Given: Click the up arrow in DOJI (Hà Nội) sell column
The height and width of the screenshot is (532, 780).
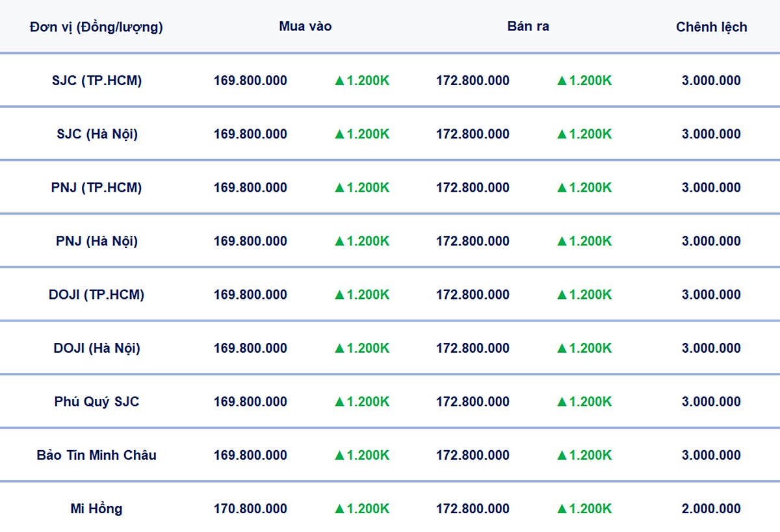Looking at the screenshot, I should point(562,348).
